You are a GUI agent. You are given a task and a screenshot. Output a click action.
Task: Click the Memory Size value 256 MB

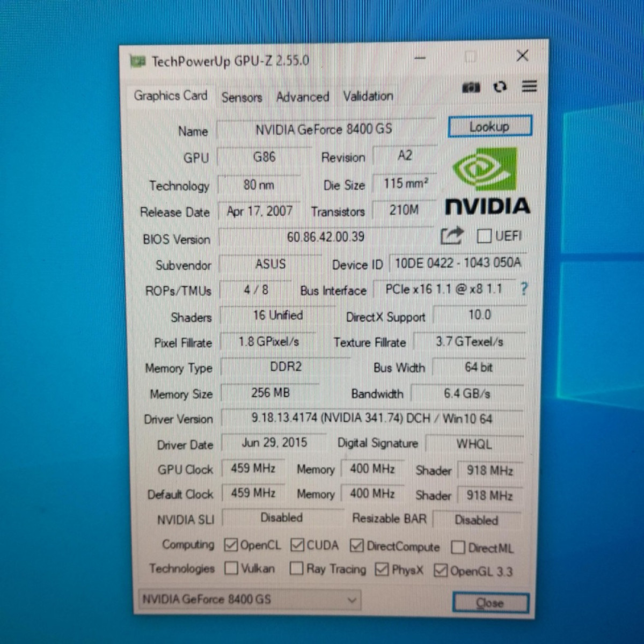point(270,393)
